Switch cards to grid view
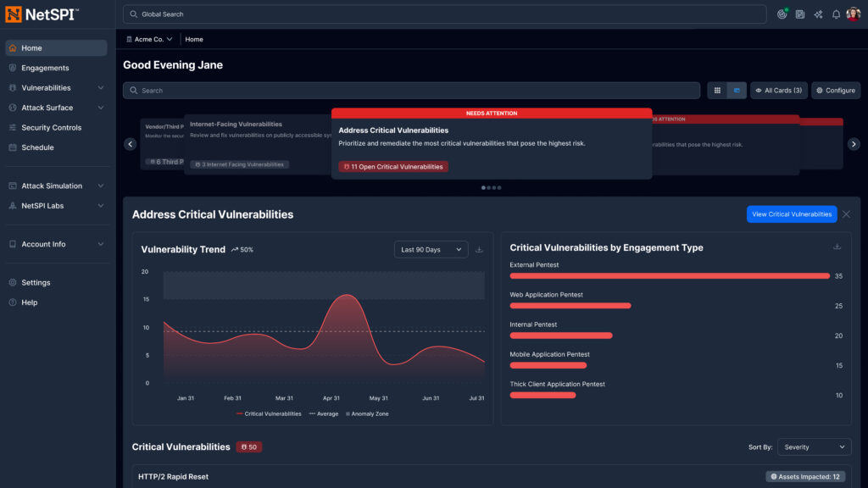Image resolution: width=868 pixels, height=488 pixels. point(717,91)
